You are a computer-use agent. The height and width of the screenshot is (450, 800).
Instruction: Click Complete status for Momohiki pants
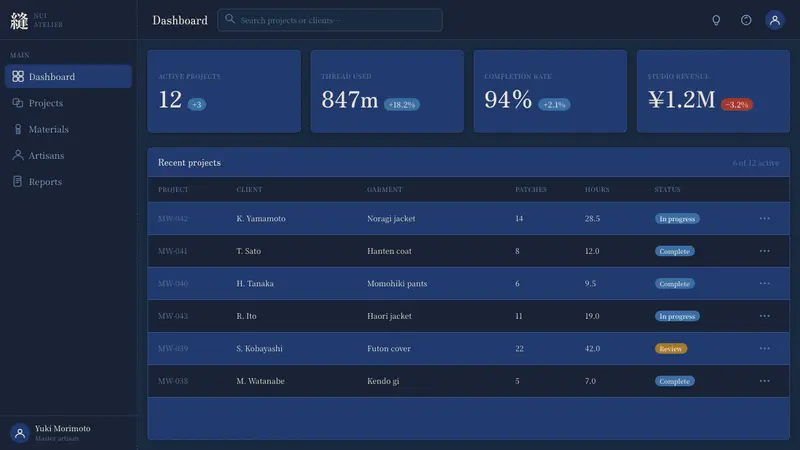pyautogui.click(x=674, y=284)
